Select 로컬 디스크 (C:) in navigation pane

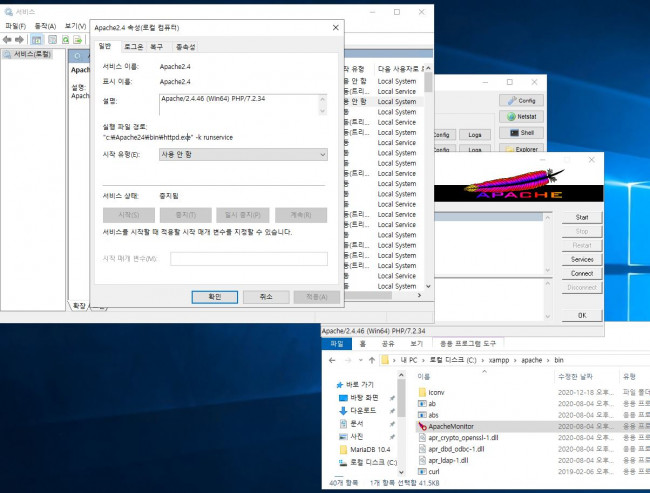point(373,462)
